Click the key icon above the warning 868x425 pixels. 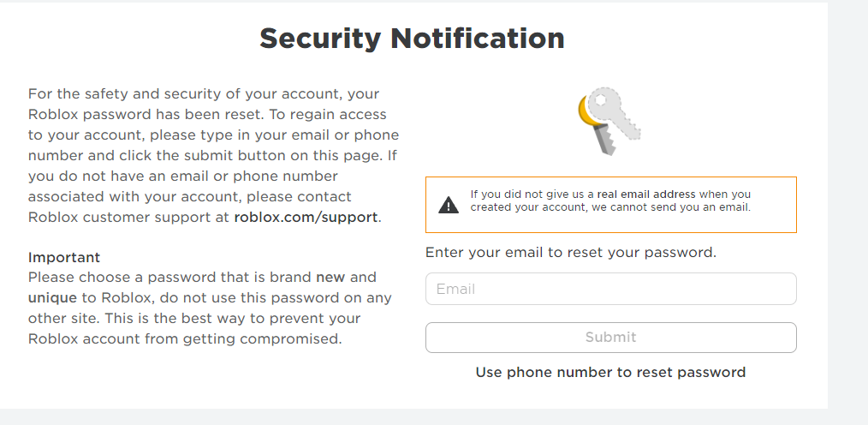(x=609, y=121)
